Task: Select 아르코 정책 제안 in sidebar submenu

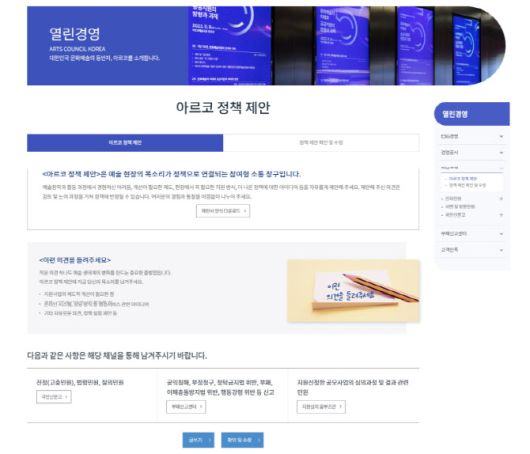Action: click(463, 178)
